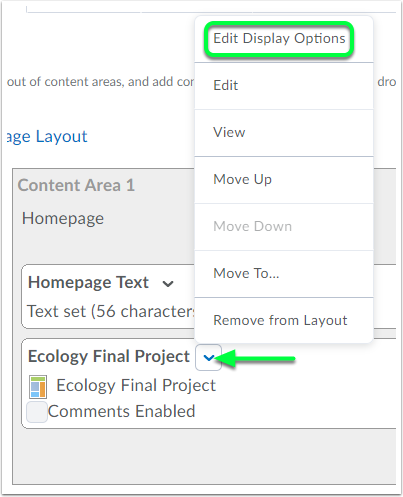
Task: Collapse the Ecology Final Project chevron menu
Action: pyautogui.click(x=209, y=358)
